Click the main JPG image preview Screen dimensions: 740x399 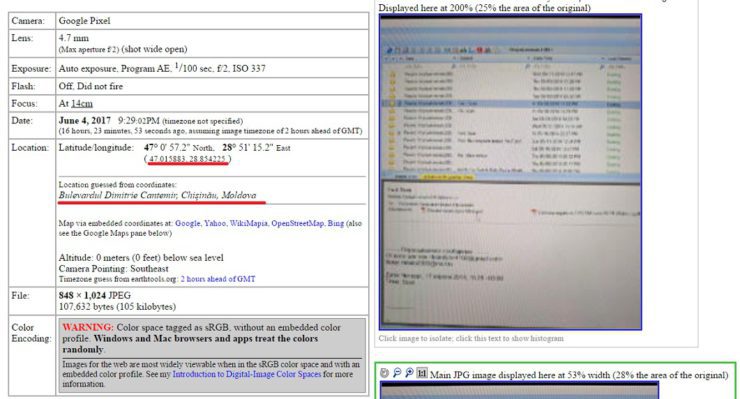[520, 391]
